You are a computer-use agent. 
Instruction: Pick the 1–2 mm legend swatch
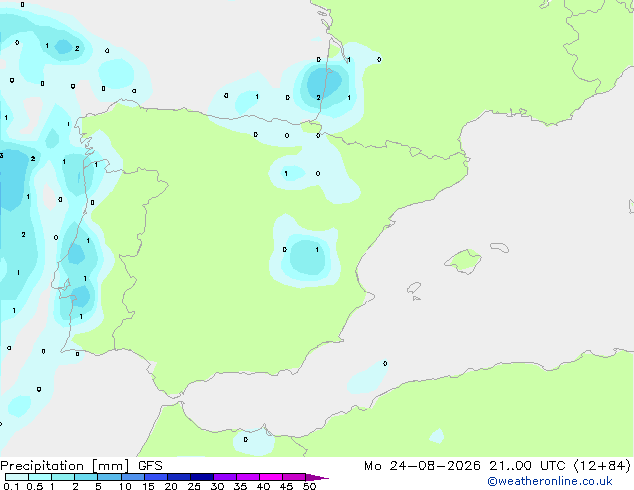click(63, 477)
